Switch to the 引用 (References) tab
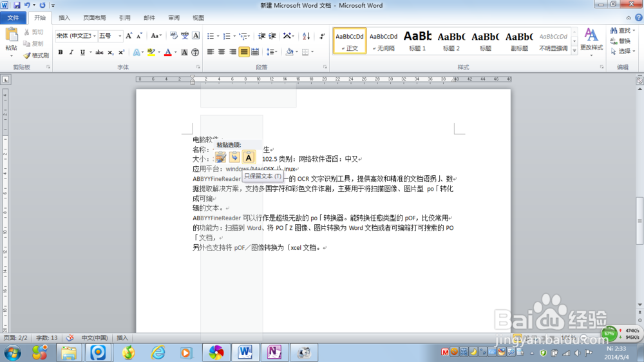This screenshot has width=644, height=362. pos(124,17)
